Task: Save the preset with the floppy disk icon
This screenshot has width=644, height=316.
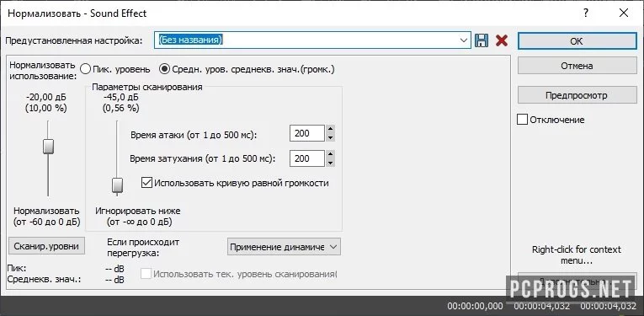Action: point(482,40)
